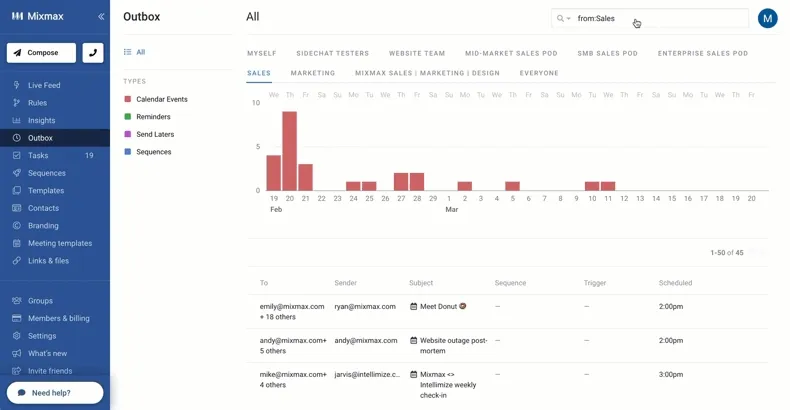Select the All filter in Outbox panel
Image resolution: width=790 pixels, height=410 pixels.
pyautogui.click(x=135, y=52)
